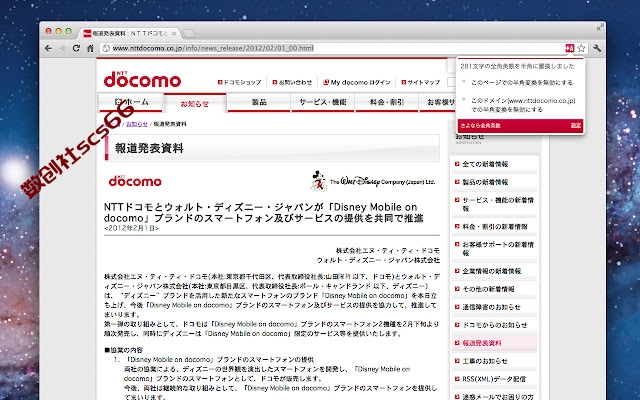Click the browser Back arrow
The width and height of the screenshot is (640, 400).
(x=48, y=48)
